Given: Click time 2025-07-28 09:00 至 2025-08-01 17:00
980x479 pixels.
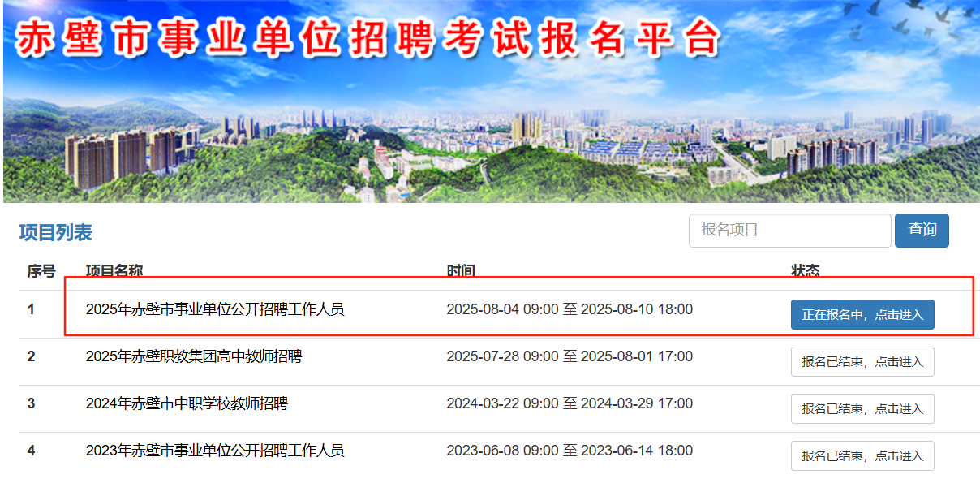Looking at the screenshot, I should click(x=570, y=356).
